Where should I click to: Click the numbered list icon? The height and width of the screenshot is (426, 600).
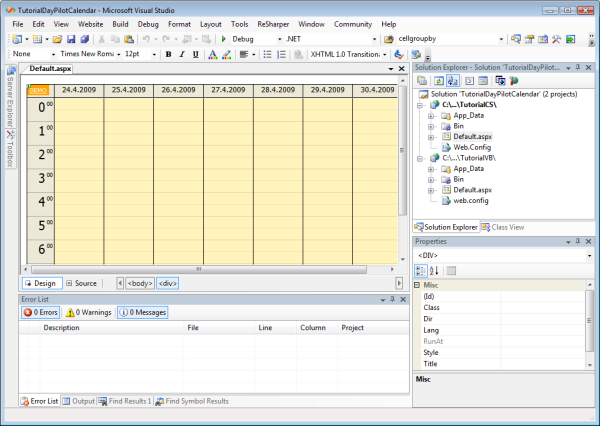tap(281, 54)
